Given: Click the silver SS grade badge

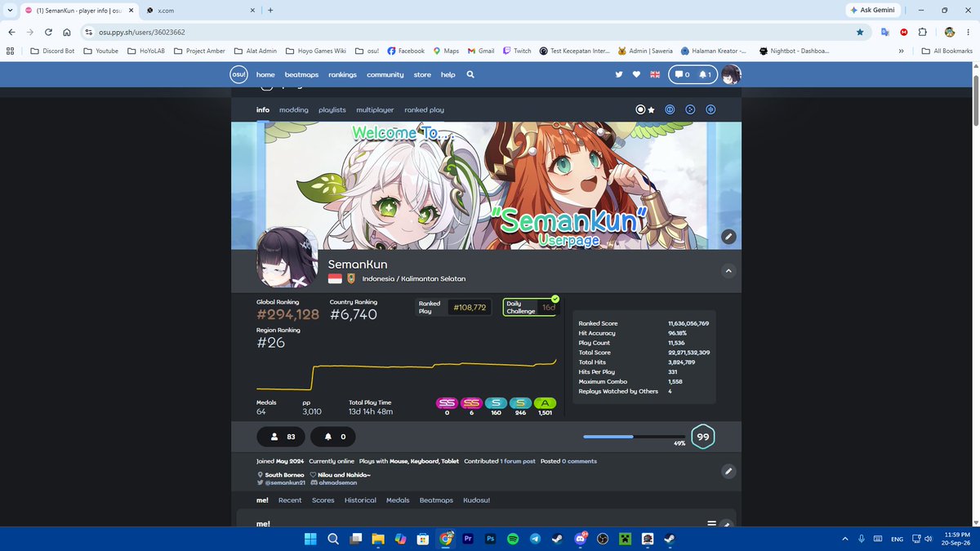Looking at the screenshot, I should [x=447, y=403].
